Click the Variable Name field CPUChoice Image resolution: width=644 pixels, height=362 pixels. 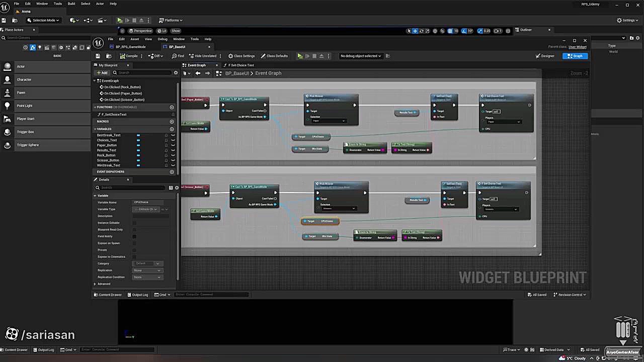[x=149, y=202]
